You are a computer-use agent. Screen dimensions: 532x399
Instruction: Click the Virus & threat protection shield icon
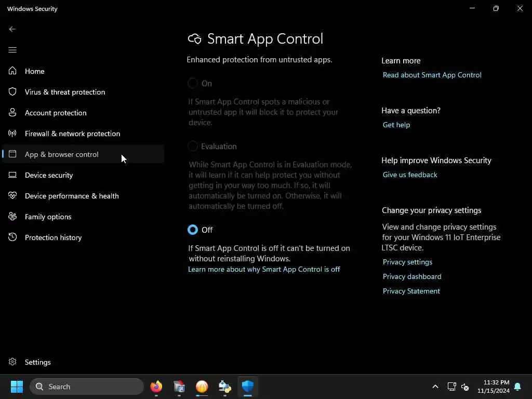(12, 91)
